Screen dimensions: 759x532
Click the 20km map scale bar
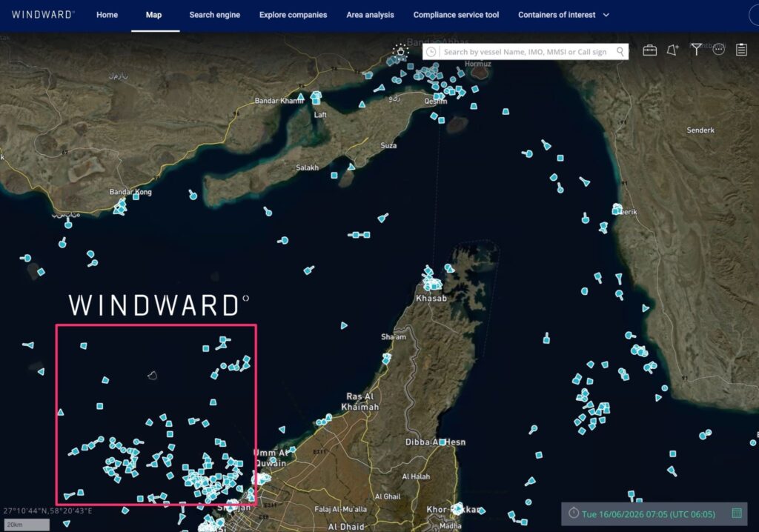coord(27,525)
